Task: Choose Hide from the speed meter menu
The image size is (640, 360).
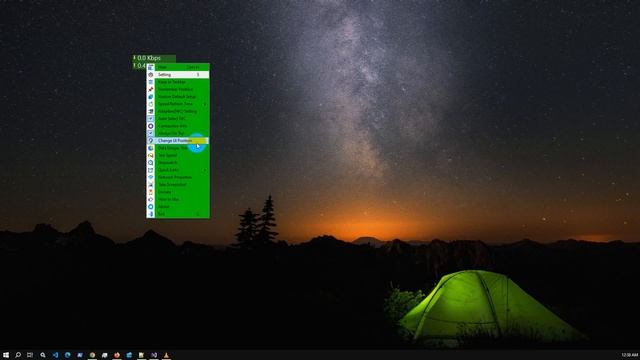Action: click(x=178, y=67)
